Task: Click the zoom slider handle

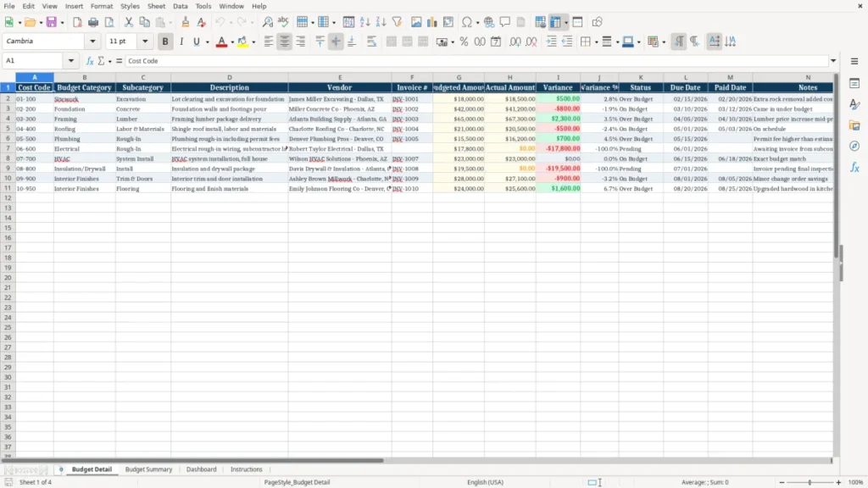Action: (810, 482)
